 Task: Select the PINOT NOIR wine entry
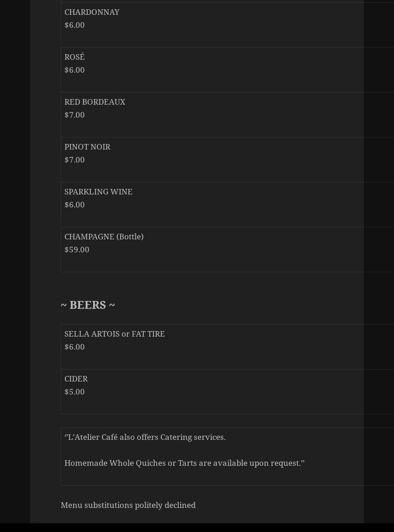pos(87,147)
